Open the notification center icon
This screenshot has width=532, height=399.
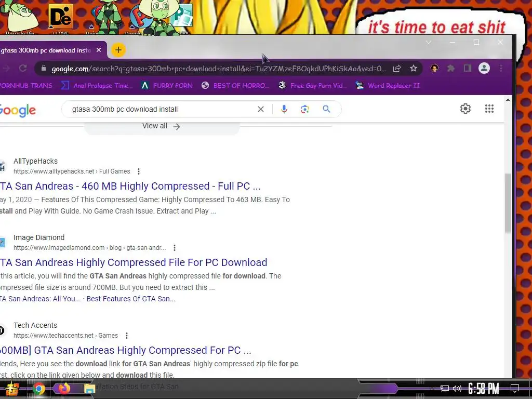coord(515,389)
